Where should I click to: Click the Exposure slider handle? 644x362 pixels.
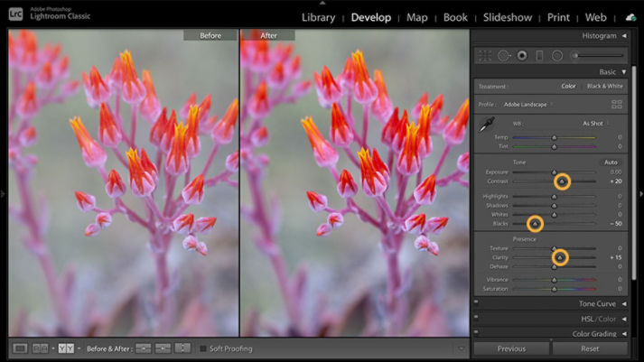tap(554, 172)
